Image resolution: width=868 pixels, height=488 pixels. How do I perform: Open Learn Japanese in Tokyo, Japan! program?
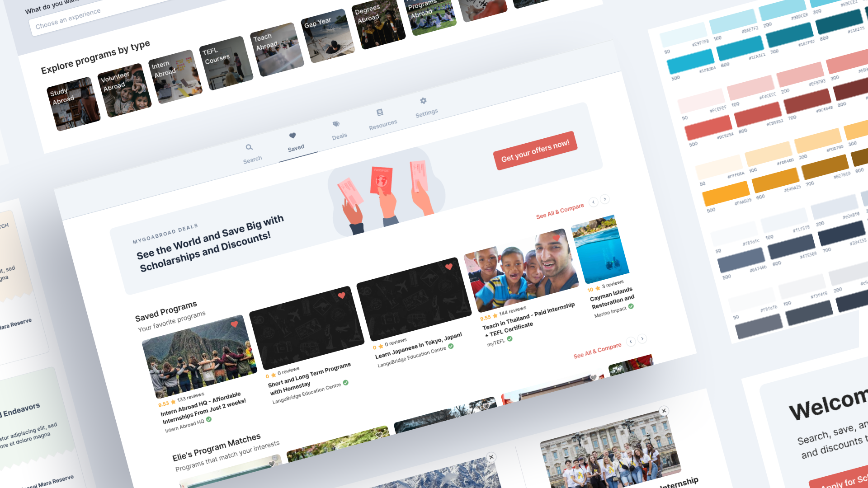click(x=419, y=346)
